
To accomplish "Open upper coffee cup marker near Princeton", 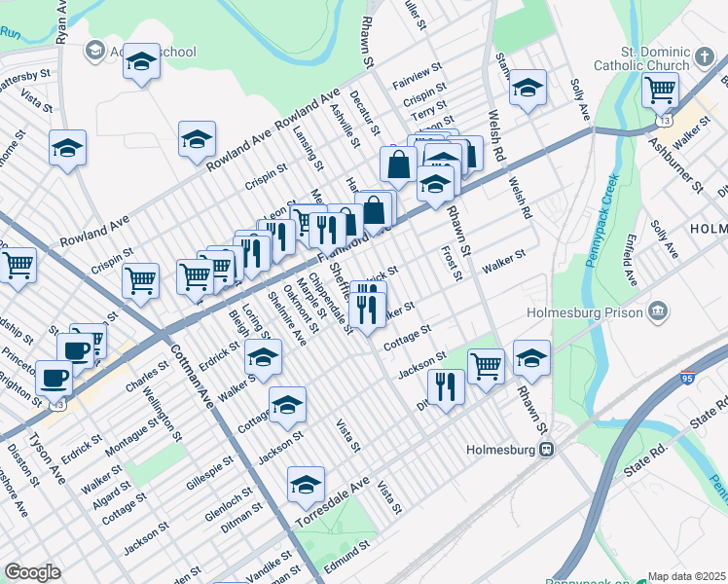I will 76,354.
